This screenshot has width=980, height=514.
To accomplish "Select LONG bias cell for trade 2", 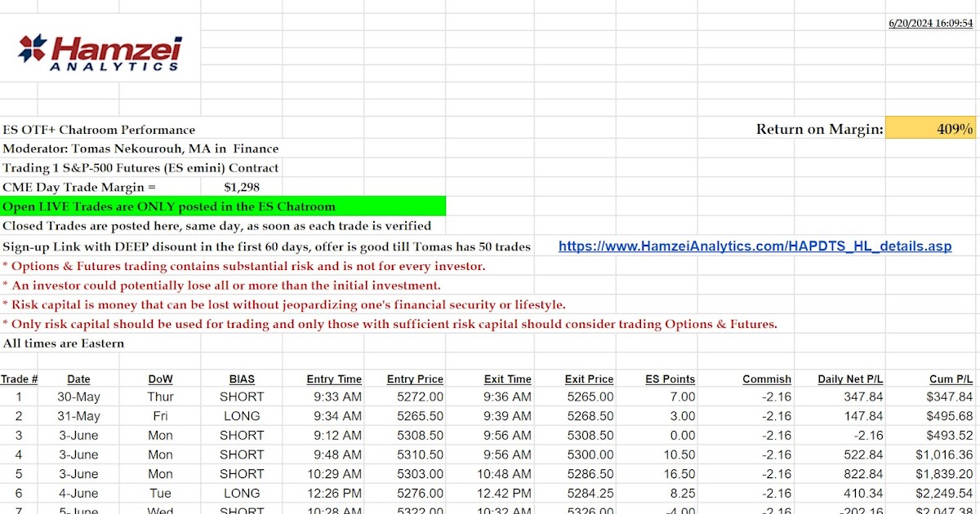I will pyautogui.click(x=242, y=416).
